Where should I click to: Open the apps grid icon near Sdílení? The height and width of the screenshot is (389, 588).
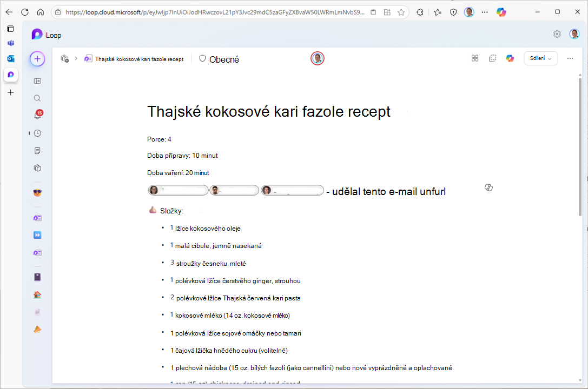[475, 58]
